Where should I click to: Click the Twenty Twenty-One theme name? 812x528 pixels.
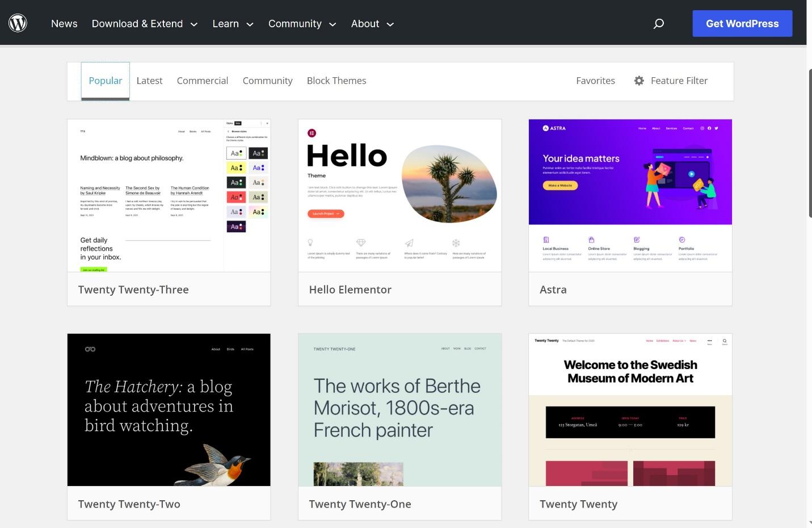pyautogui.click(x=360, y=504)
